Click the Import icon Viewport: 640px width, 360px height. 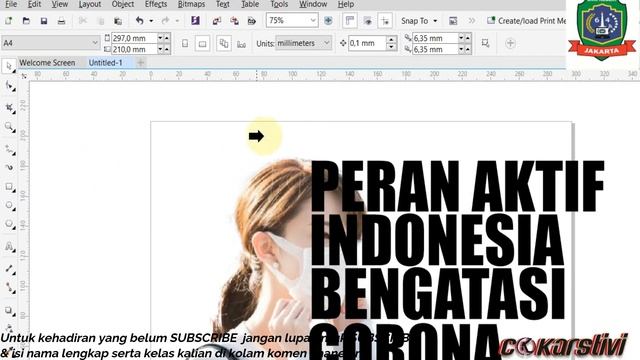point(217,20)
